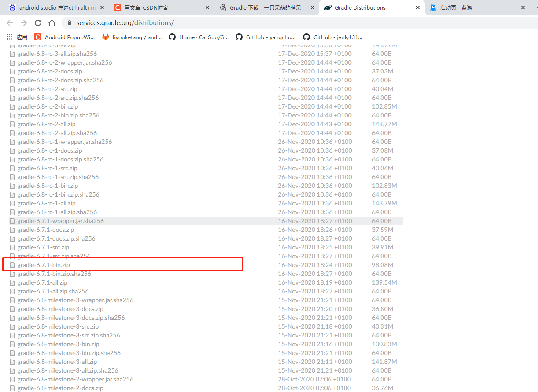The width and height of the screenshot is (538, 392).
Task: Select the 139.54M size of gradle-6.7.1-all.zip
Action: coord(384,282)
